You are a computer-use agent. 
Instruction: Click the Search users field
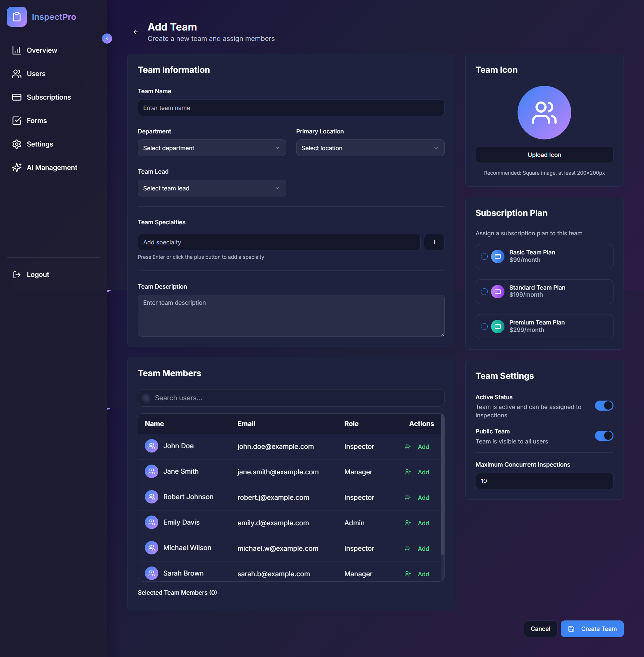(291, 398)
